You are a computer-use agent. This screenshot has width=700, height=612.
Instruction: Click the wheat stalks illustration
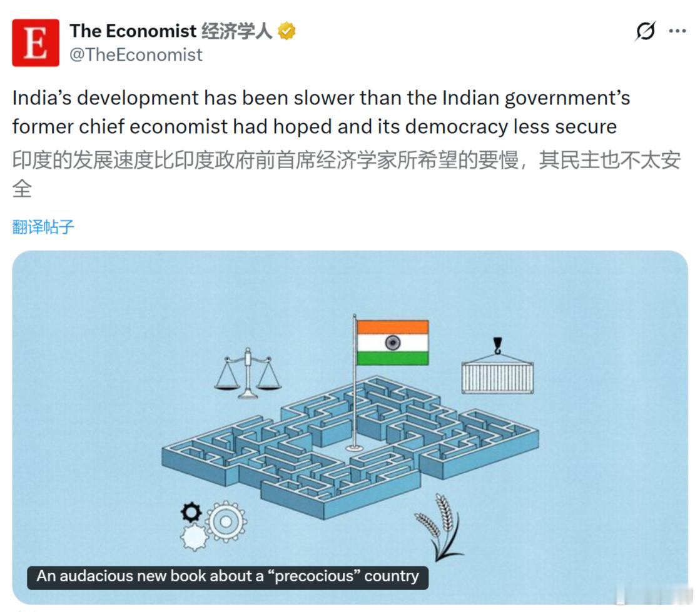pyautogui.click(x=439, y=526)
